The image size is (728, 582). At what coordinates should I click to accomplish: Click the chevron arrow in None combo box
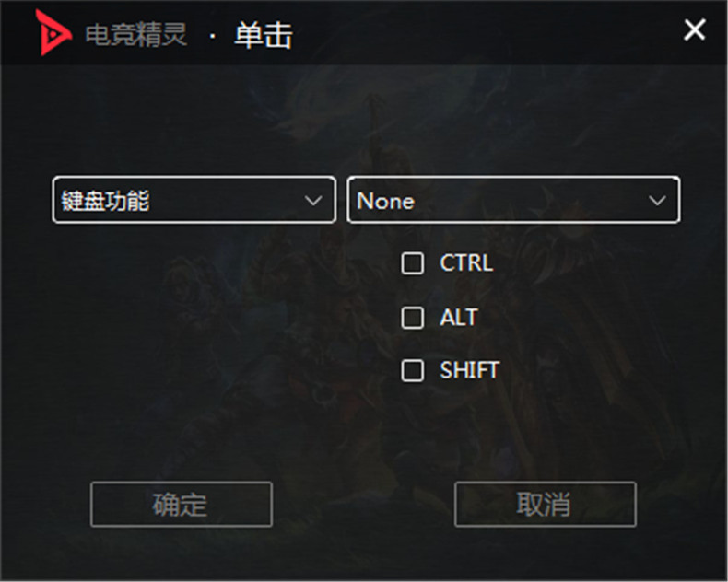tap(657, 201)
